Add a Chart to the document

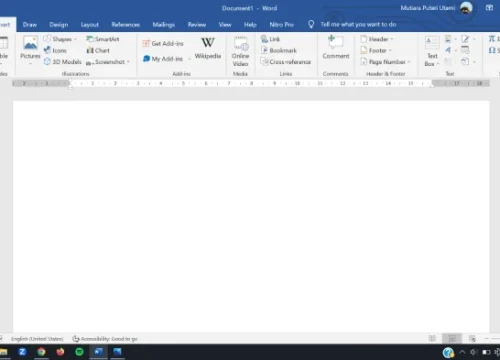click(x=98, y=50)
